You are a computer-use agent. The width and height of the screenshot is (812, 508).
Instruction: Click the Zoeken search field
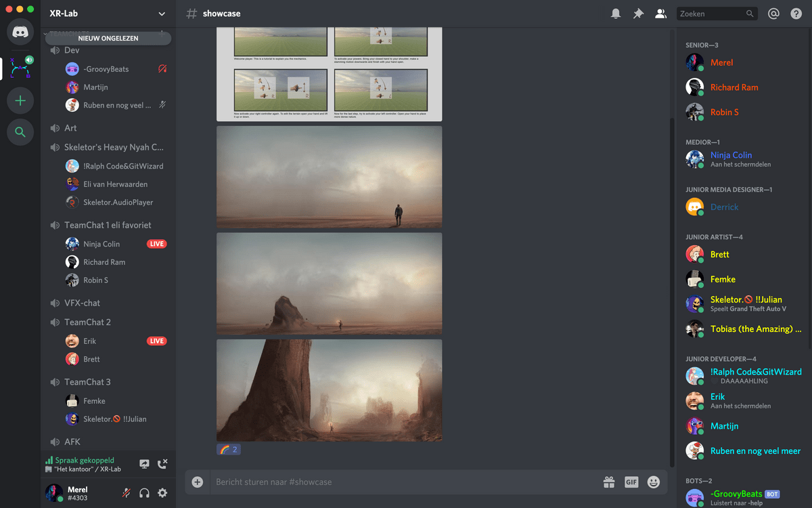tap(717, 14)
